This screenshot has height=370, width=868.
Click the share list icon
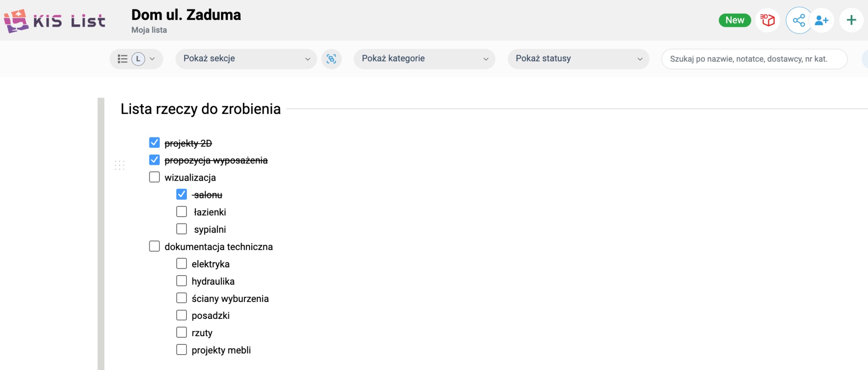pyautogui.click(x=799, y=20)
